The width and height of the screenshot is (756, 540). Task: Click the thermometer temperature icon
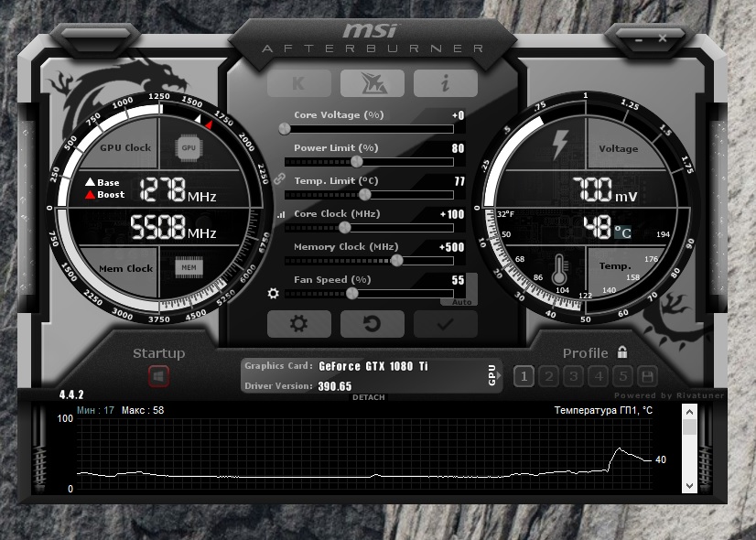coord(559,270)
